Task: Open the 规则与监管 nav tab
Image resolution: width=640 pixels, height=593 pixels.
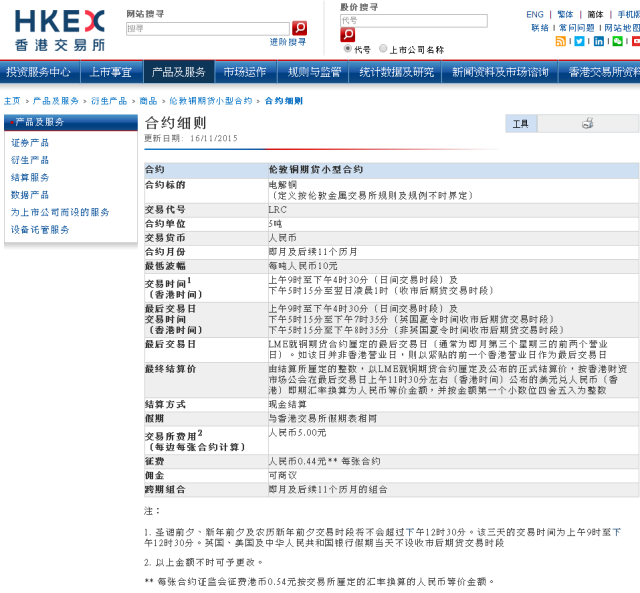Action: [x=314, y=72]
